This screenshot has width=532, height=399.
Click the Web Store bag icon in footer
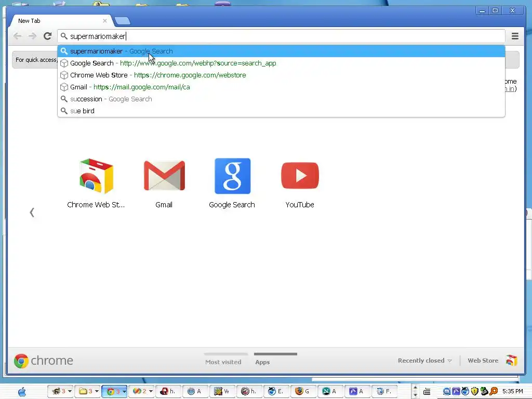pos(511,360)
